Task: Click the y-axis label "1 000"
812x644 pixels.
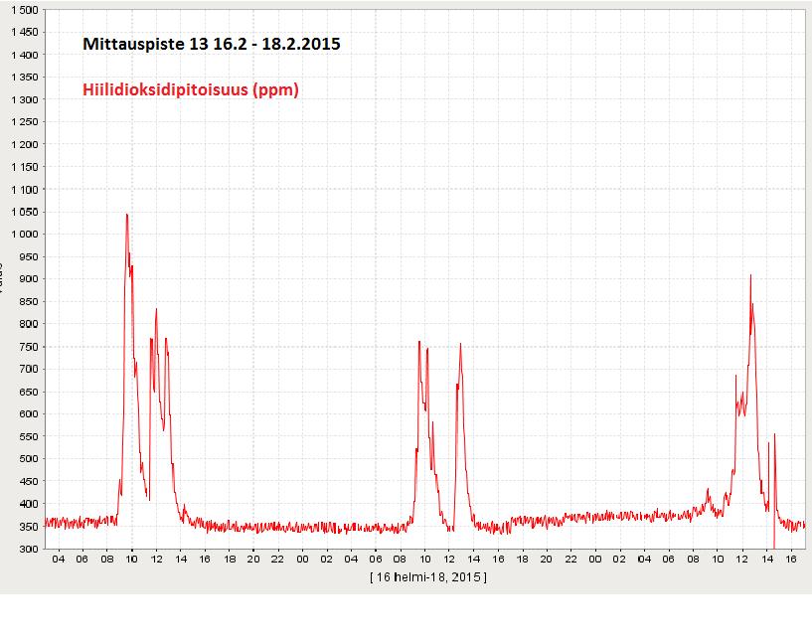Action: [24, 234]
